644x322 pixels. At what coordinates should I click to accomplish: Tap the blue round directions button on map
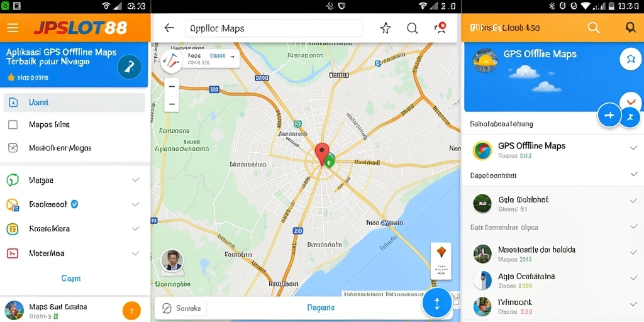tap(437, 303)
